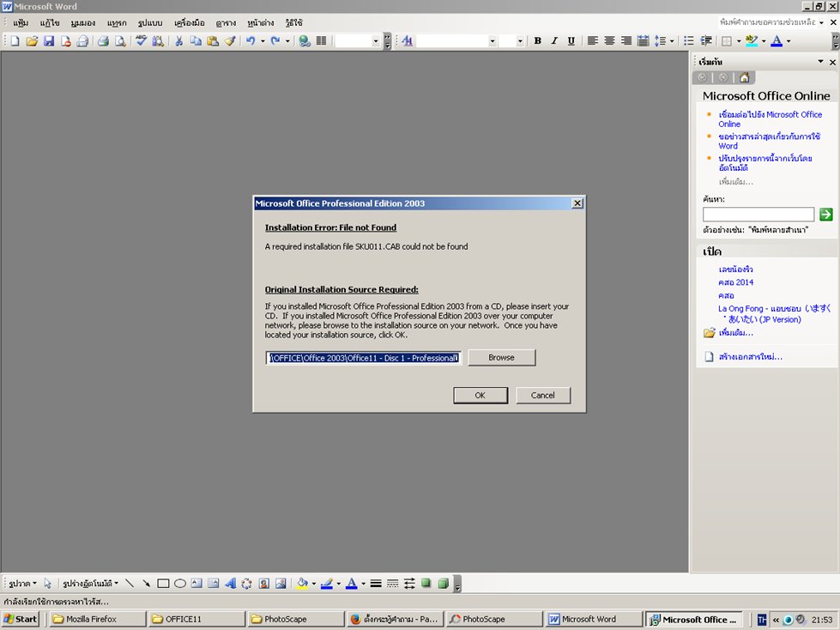Run the ABC spelling check icon

[141, 40]
